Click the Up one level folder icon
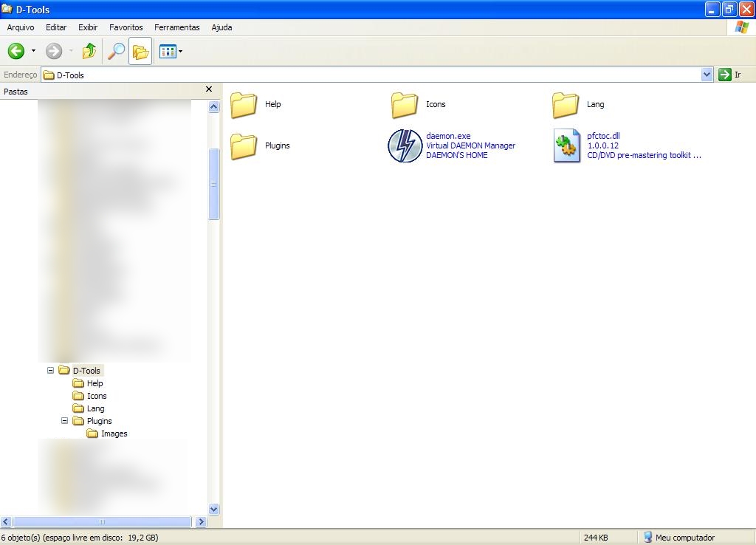 click(89, 51)
